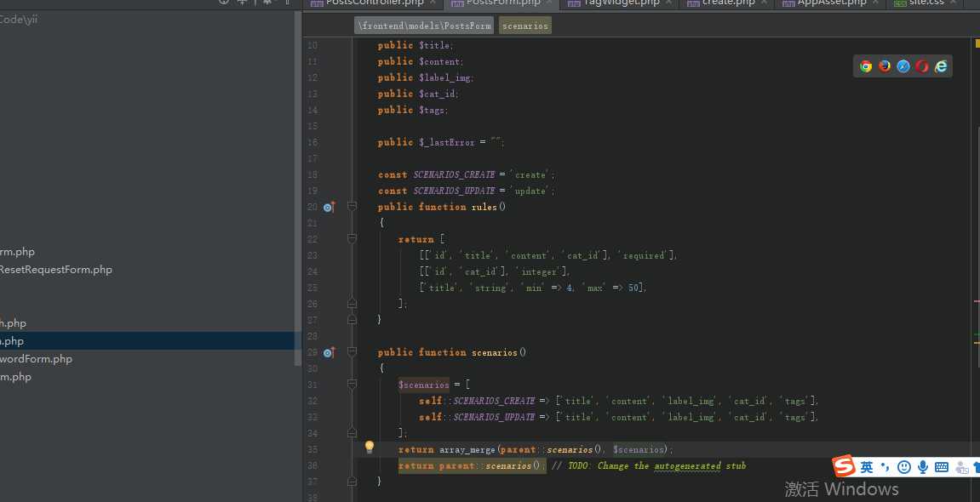Click the $scenarios variable on line 31
The image size is (980, 502).
tap(424, 385)
